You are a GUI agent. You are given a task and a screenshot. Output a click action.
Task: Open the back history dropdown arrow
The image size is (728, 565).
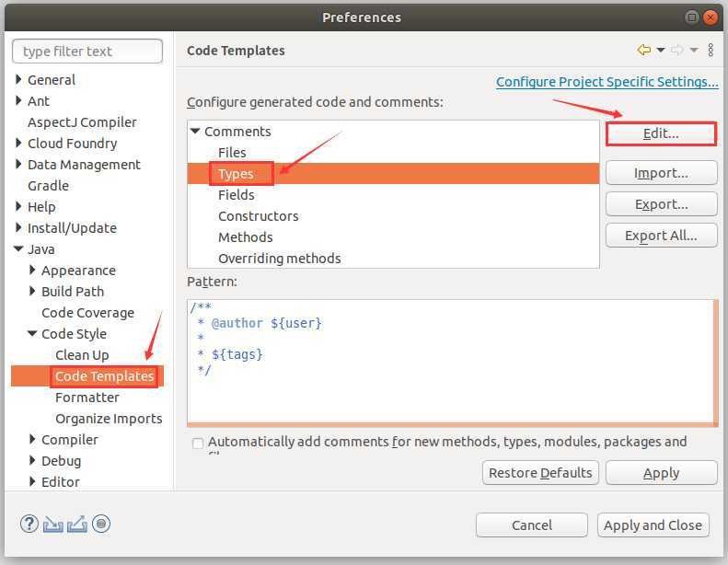[661, 51]
